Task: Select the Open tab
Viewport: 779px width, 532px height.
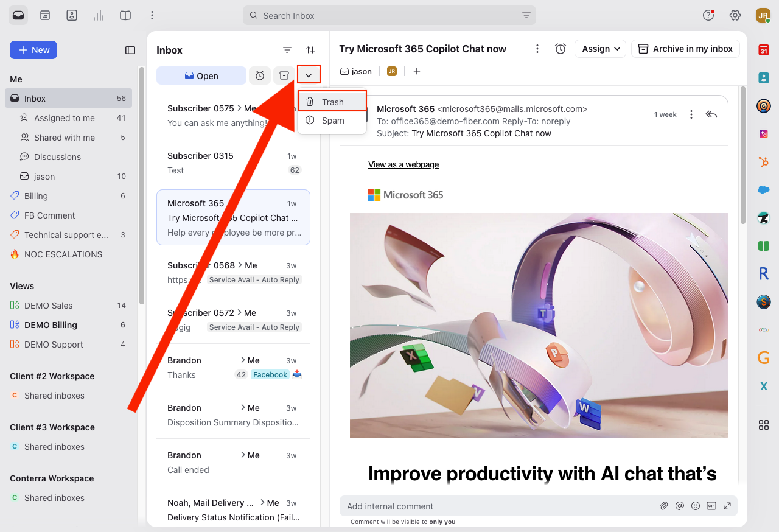Action: coord(201,75)
